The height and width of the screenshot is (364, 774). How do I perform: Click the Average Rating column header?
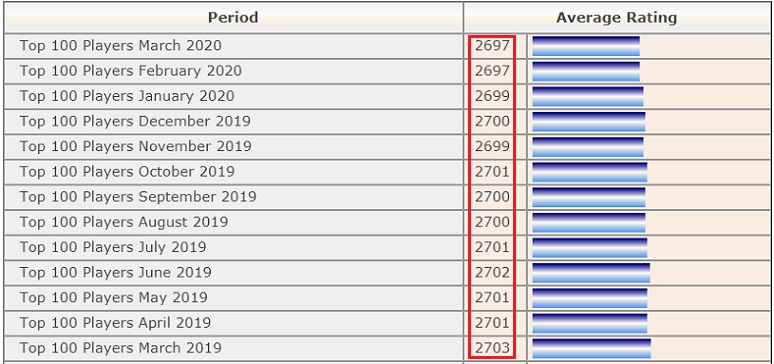(x=617, y=18)
